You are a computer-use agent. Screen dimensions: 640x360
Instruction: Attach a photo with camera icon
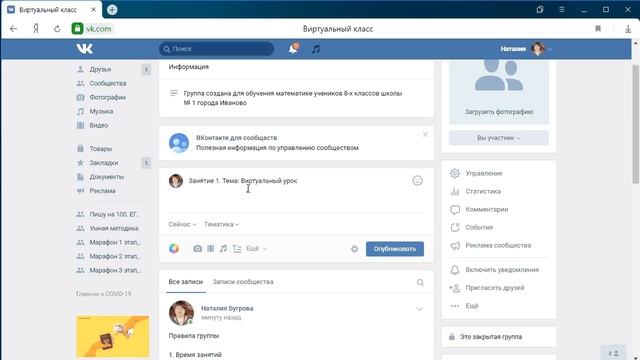pyautogui.click(x=198, y=249)
